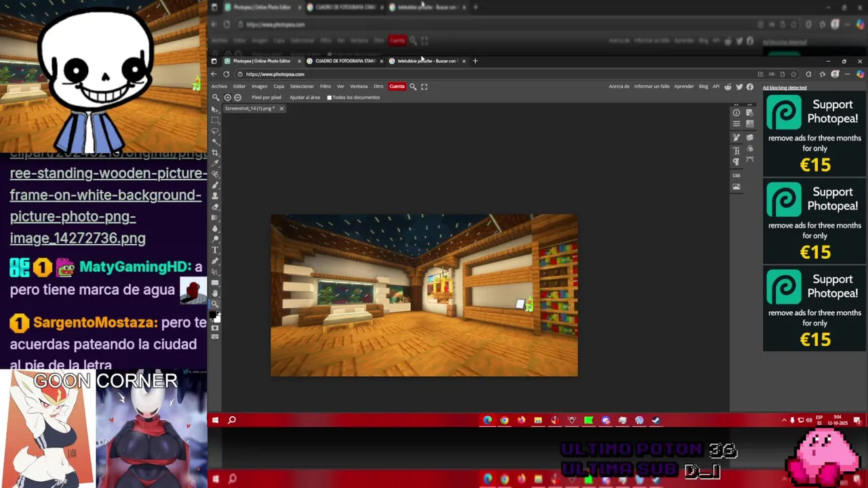Screen dimensions: 868x488
Task: Select the Blur tool
Action: click(x=215, y=228)
